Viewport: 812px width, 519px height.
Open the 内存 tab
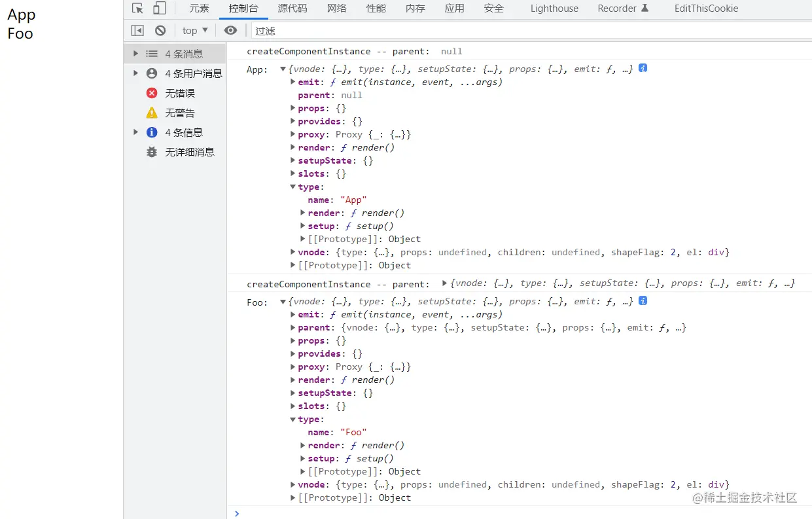415,9
